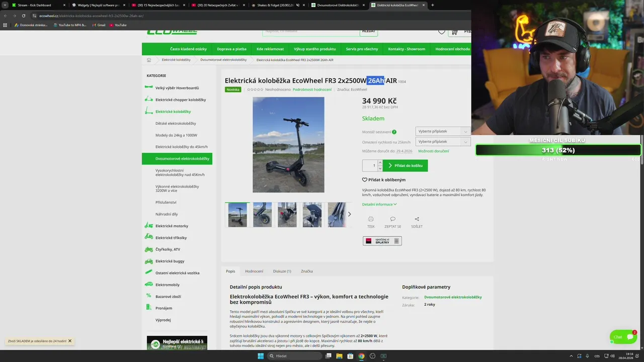Add product to favorites via Přidat k oblíbeným

[383, 179]
